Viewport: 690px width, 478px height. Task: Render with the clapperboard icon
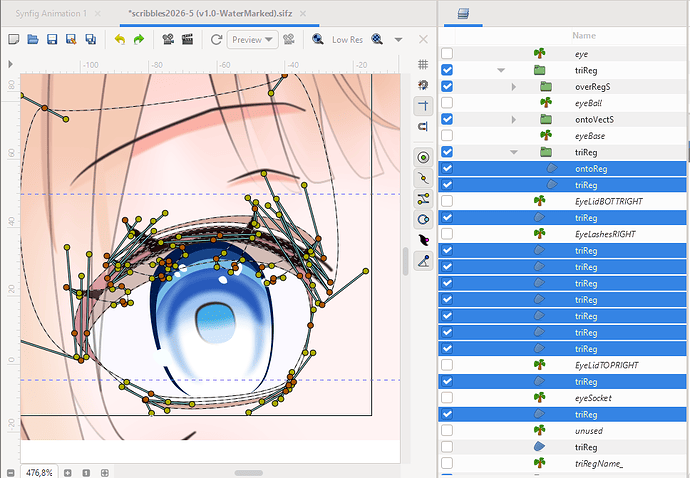coord(187,39)
